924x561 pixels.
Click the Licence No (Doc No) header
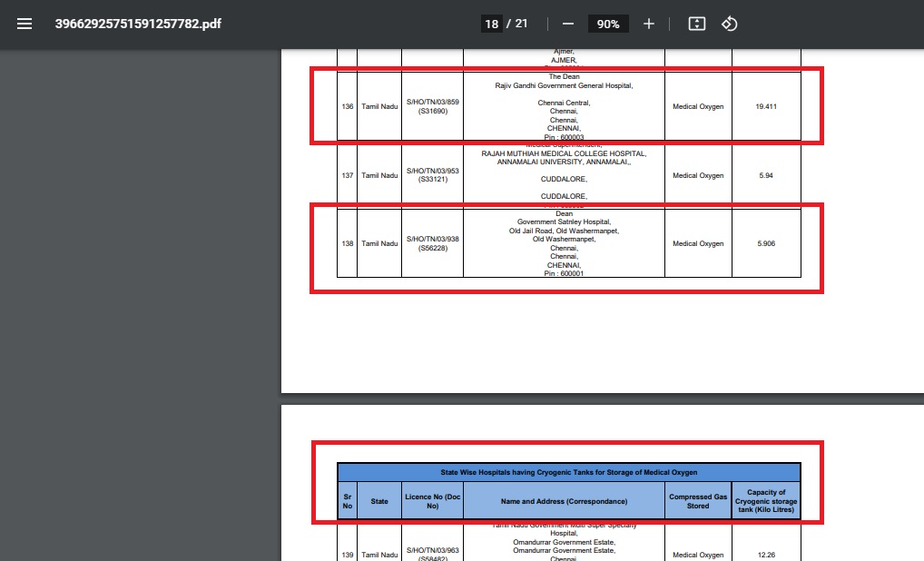pos(433,501)
